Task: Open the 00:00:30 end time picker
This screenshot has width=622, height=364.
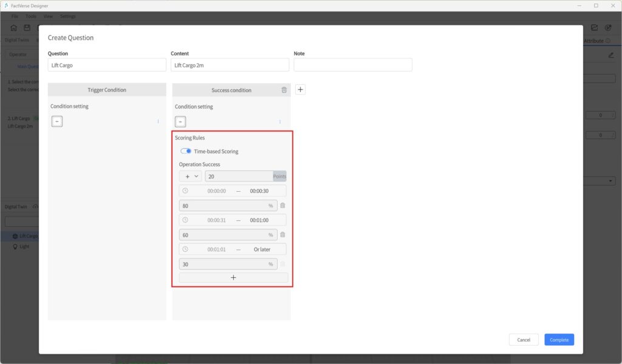Action: click(259, 191)
